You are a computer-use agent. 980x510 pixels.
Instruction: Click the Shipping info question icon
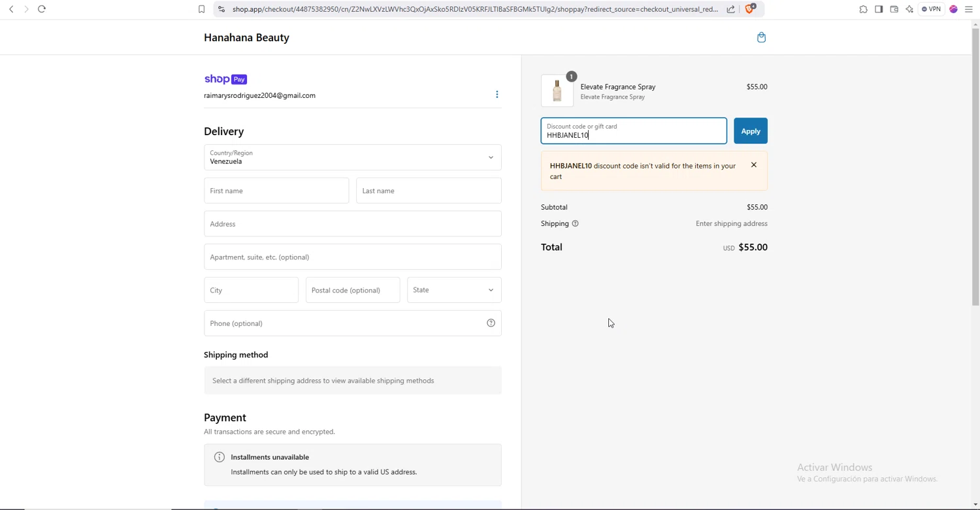575,223
